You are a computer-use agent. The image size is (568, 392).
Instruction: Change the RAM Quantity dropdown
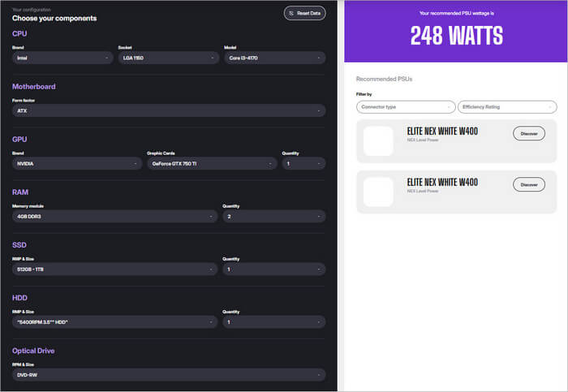click(273, 216)
